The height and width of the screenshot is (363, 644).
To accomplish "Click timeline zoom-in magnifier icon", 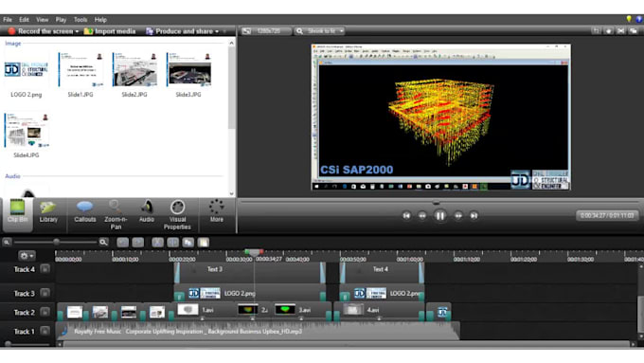I will pos(103,242).
